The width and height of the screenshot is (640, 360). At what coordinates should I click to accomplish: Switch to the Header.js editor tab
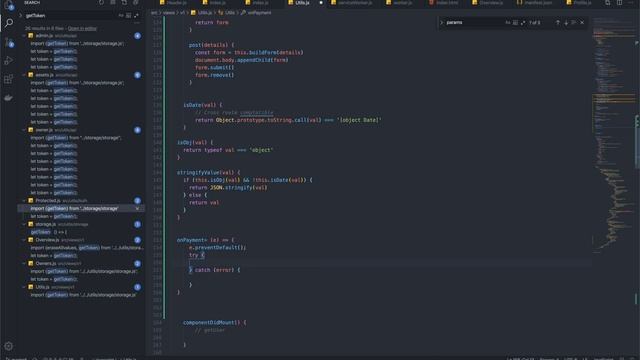pos(173,3)
